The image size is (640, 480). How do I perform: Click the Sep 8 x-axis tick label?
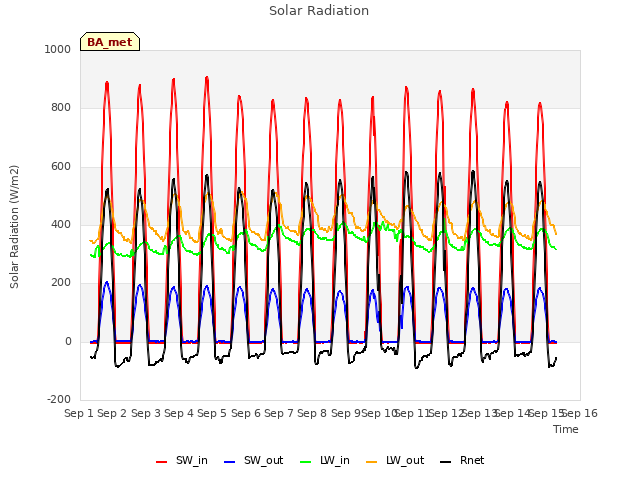(x=312, y=413)
